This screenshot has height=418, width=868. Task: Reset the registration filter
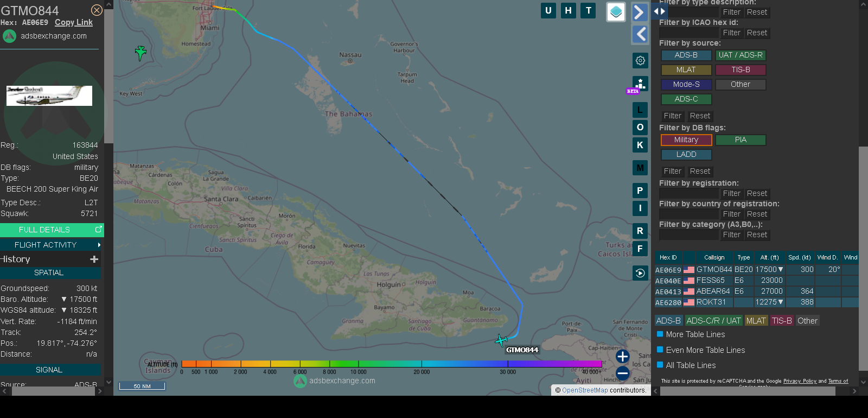(x=757, y=194)
